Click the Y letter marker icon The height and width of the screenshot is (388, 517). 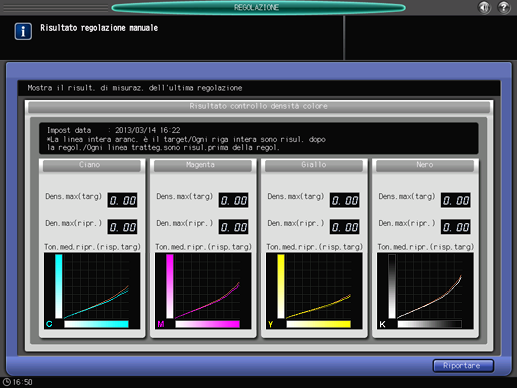[x=271, y=324]
